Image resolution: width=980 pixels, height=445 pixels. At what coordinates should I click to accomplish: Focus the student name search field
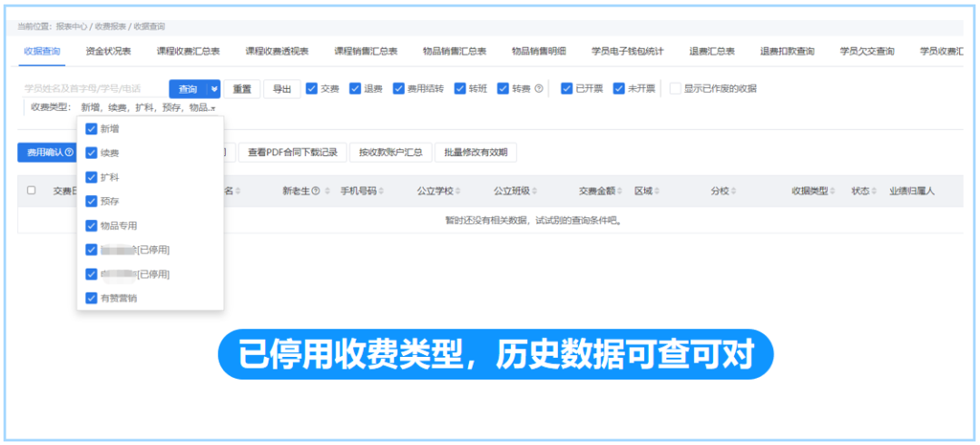click(x=93, y=89)
